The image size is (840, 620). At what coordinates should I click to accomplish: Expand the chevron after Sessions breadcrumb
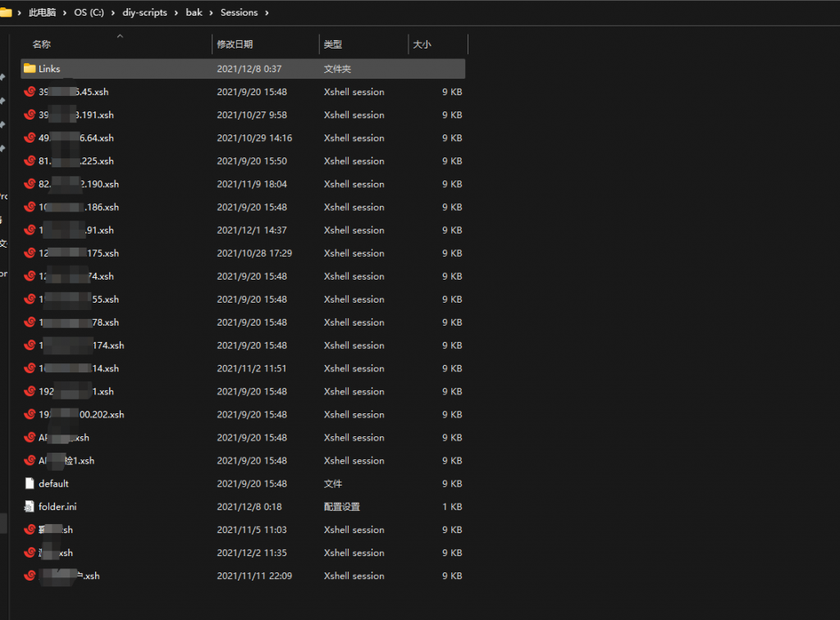click(267, 13)
